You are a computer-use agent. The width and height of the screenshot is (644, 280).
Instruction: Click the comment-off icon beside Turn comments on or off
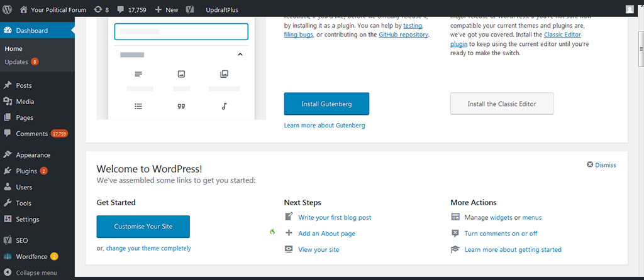[455, 234]
